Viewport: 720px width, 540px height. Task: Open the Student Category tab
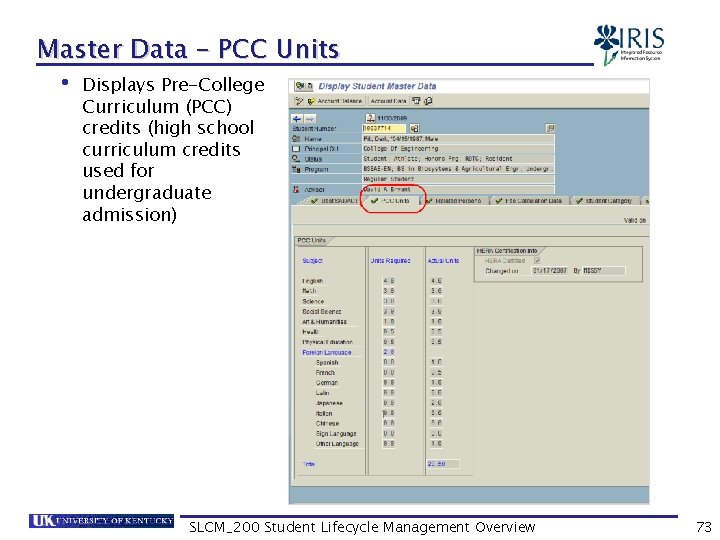604,201
